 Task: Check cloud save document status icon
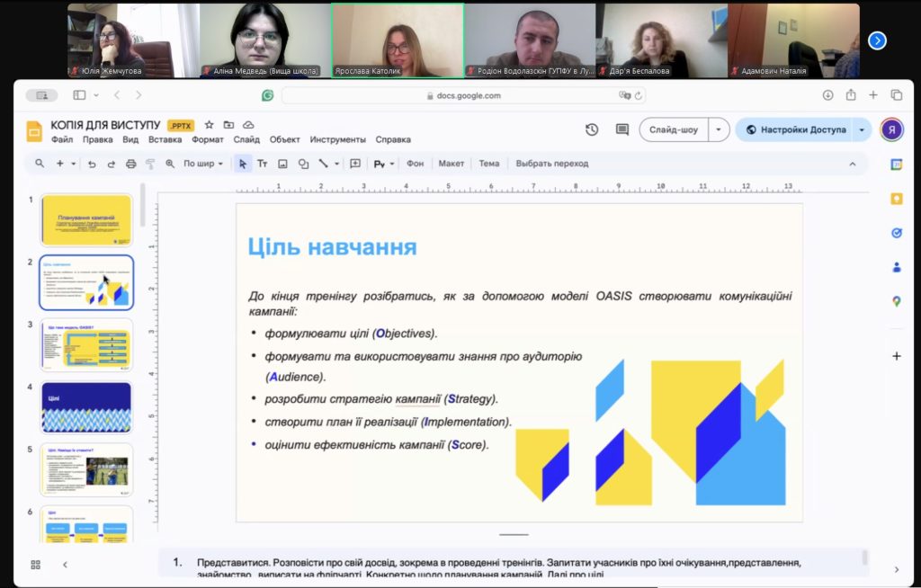coord(248,125)
